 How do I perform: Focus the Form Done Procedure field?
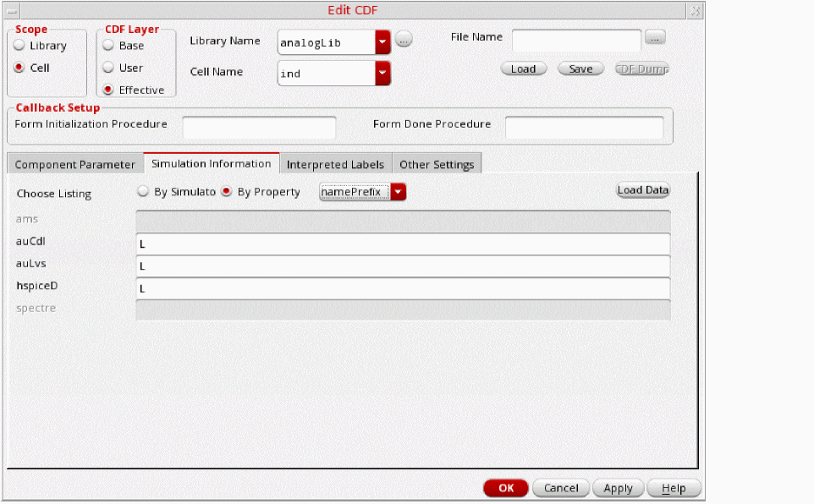tap(584, 128)
